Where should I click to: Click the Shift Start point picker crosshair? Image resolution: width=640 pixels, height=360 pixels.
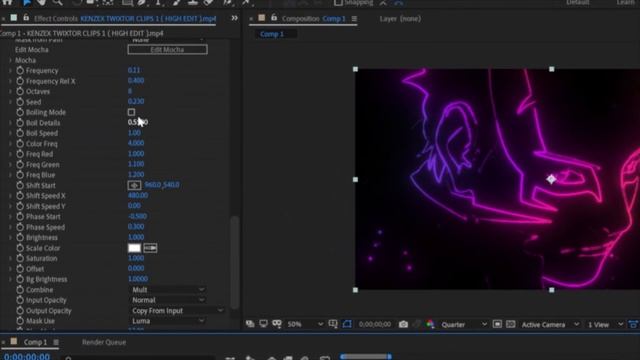[x=134, y=185]
